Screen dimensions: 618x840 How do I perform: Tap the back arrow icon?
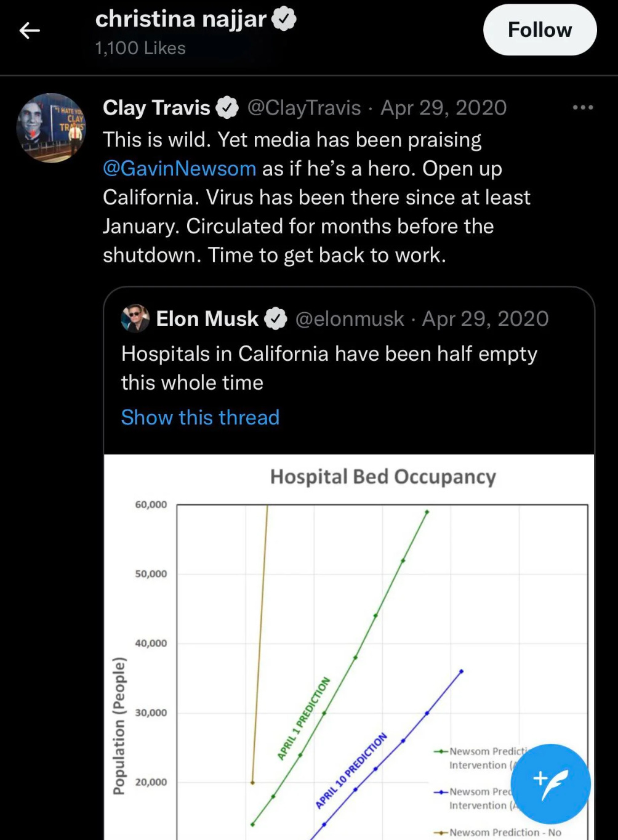point(30,30)
